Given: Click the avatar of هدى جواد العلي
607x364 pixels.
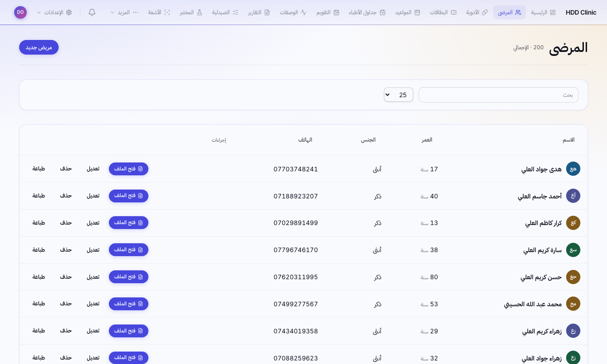Looking at the screenshot, I should pos(573,169).
